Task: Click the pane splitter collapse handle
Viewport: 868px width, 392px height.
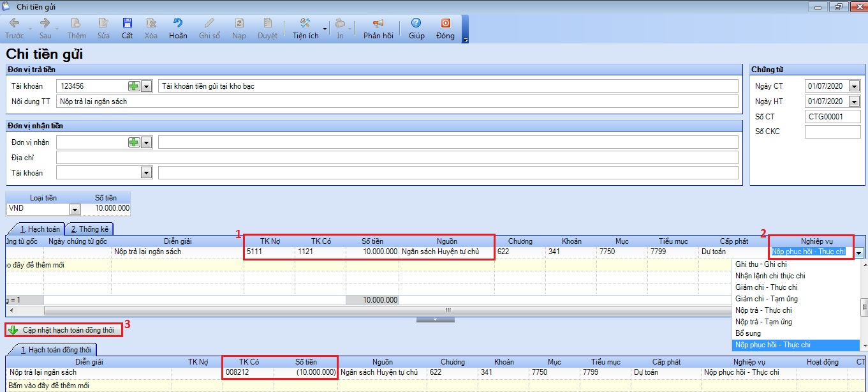Action: tap(435, 319)
